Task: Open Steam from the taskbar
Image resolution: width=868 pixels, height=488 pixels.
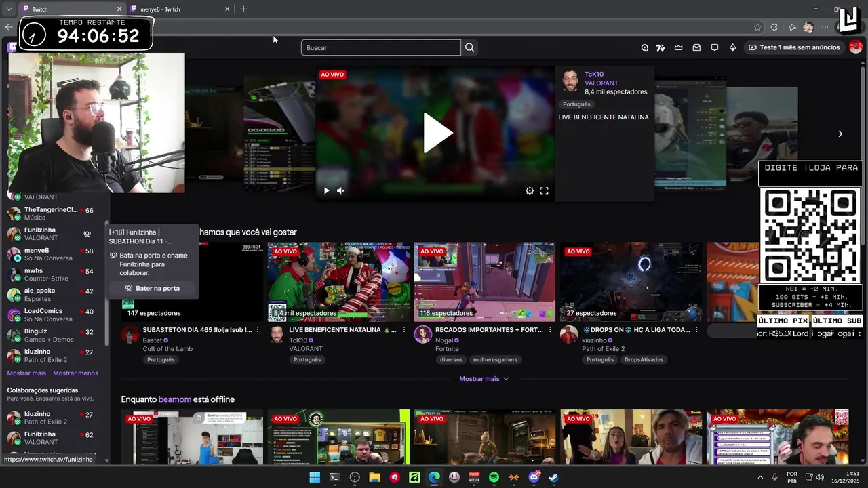Action: 553,477
